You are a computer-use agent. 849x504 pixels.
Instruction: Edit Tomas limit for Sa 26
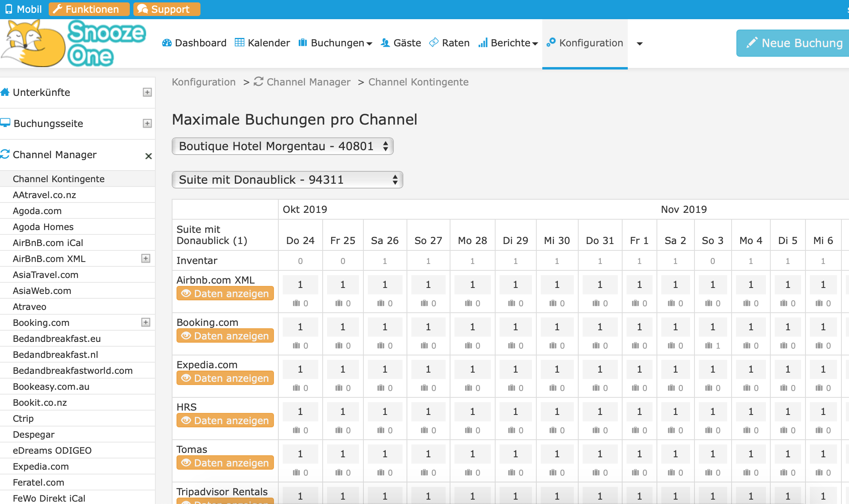coord(385,454)
